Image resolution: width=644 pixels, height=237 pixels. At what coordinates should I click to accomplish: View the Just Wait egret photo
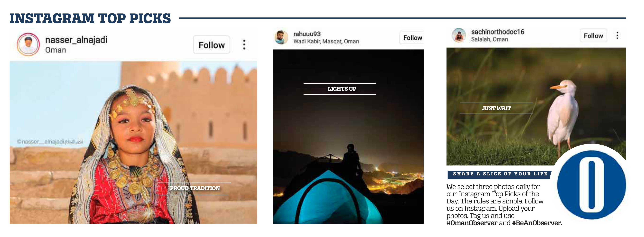(x=536, y=106)
